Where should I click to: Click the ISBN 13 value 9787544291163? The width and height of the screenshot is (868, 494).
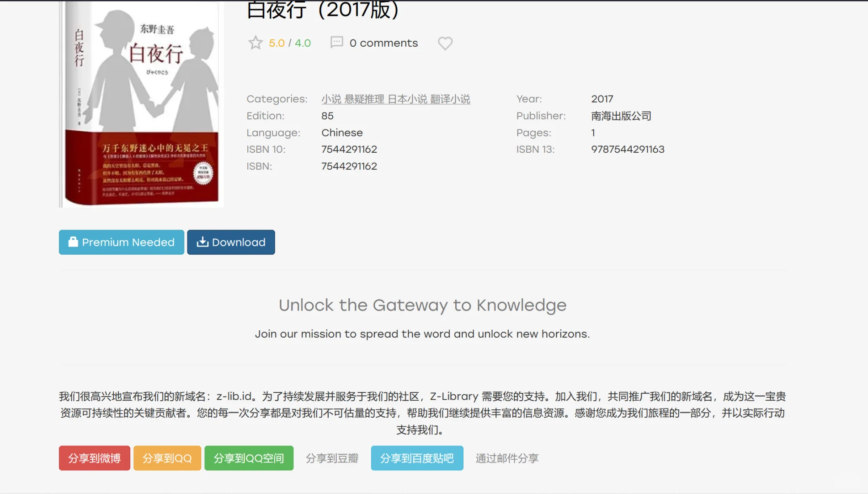(628, 149)
